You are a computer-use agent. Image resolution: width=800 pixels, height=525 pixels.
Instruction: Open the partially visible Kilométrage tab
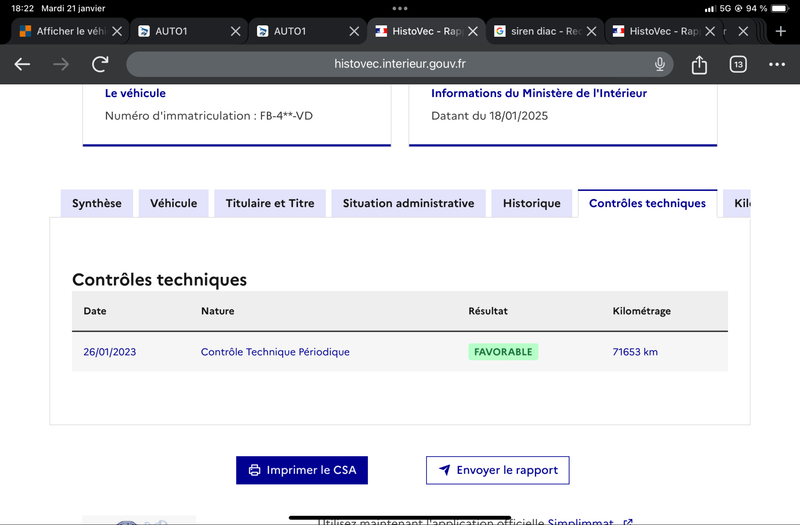[737, 203]
